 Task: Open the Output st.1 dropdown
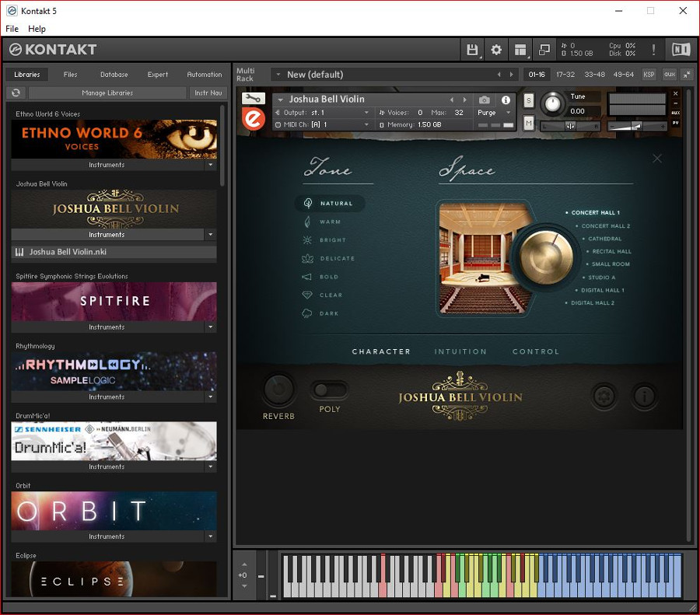[x=322, y=113]
